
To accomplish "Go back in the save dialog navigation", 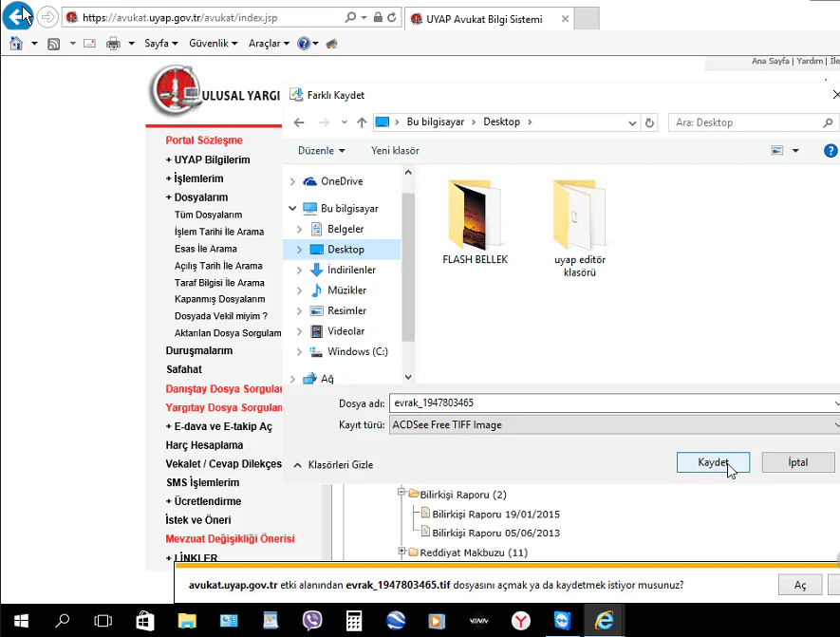I will [299, 122].
